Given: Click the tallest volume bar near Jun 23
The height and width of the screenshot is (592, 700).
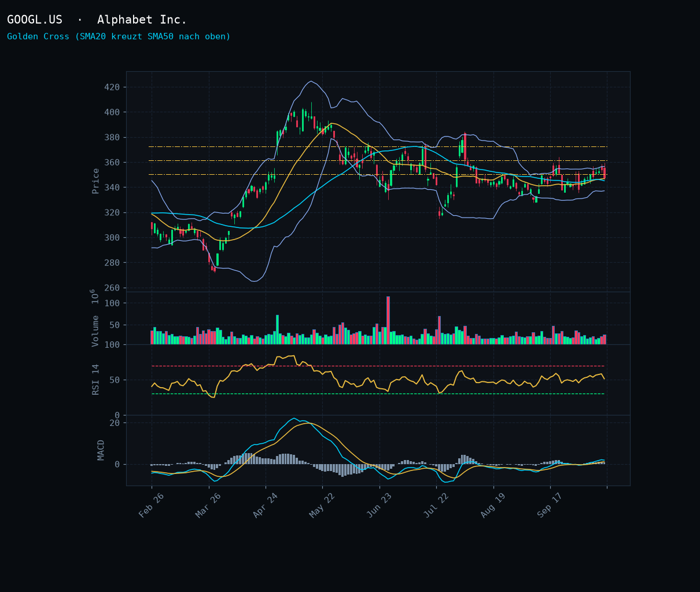Looking at the screenshot, I should coord(388,321).
